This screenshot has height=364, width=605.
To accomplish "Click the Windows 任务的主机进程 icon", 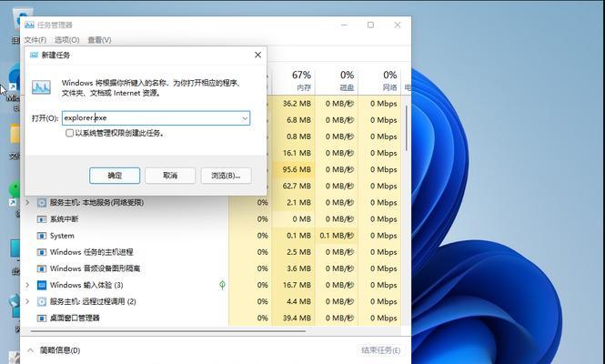I will tap(42, 252).
